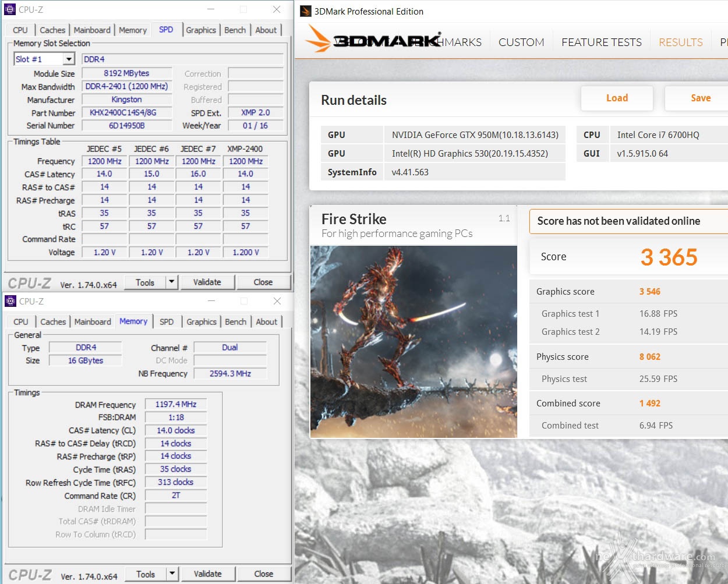Close bottom CPU-Z window with X
This screenshot has width=728, height=584.
tap(277, 301)
